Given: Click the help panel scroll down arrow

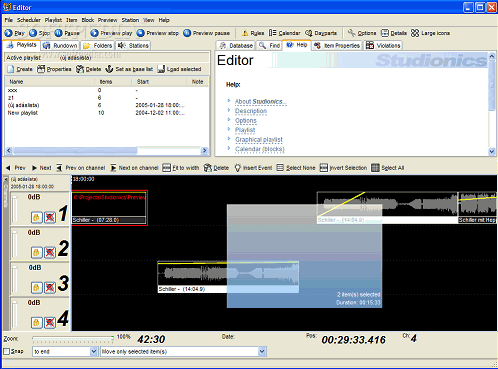Looking at the screenshot, I should click(492, 151).
